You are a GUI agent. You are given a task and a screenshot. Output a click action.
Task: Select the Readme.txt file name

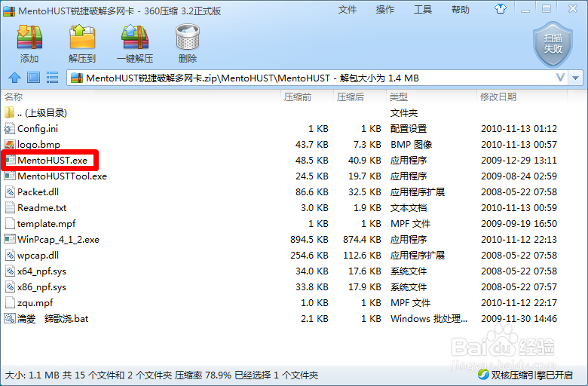pos(42,207)
